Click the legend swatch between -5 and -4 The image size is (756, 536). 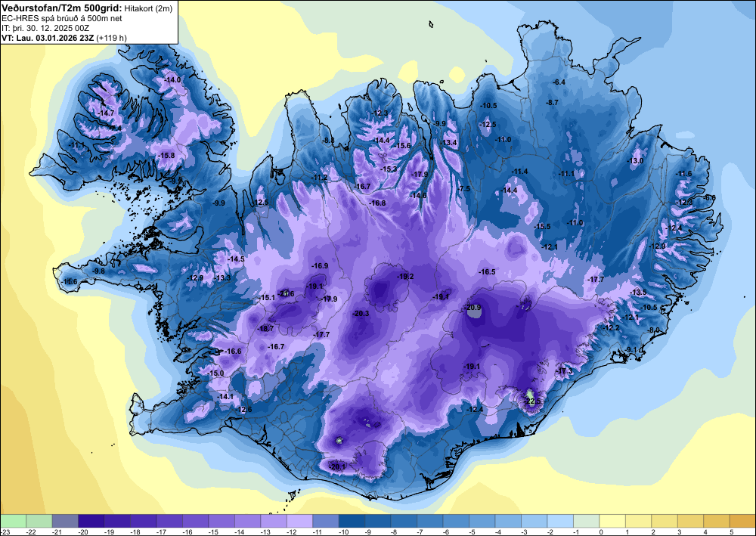tap(482, 521)
